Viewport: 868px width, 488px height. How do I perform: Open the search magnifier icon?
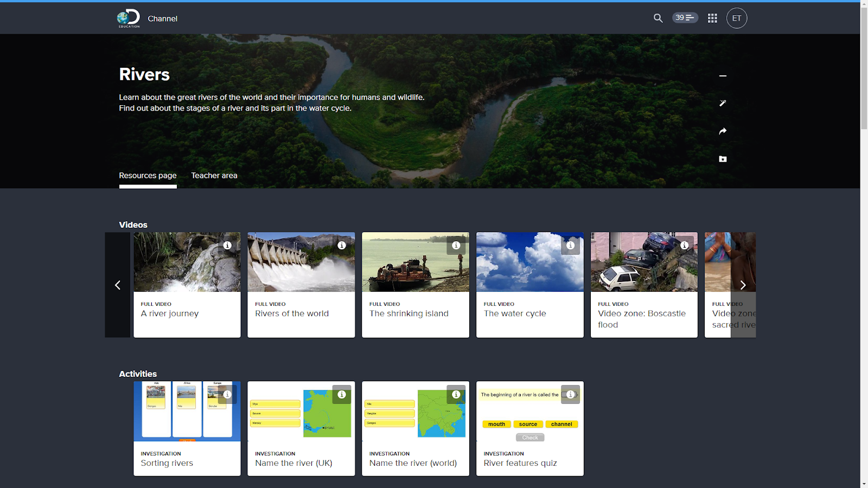coord(658,18)
